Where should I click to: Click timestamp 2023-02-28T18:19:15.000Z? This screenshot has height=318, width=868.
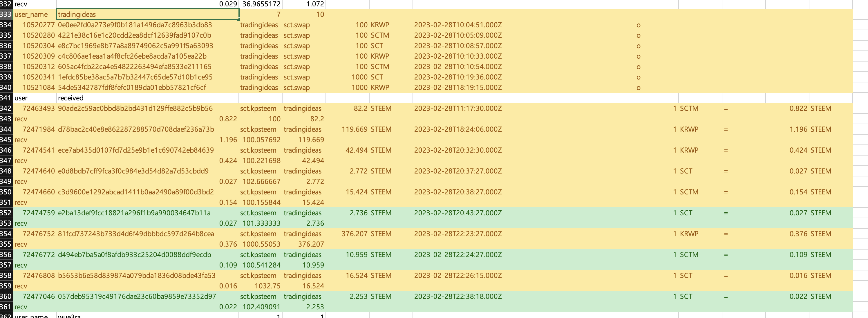click(x=457, y=88)
